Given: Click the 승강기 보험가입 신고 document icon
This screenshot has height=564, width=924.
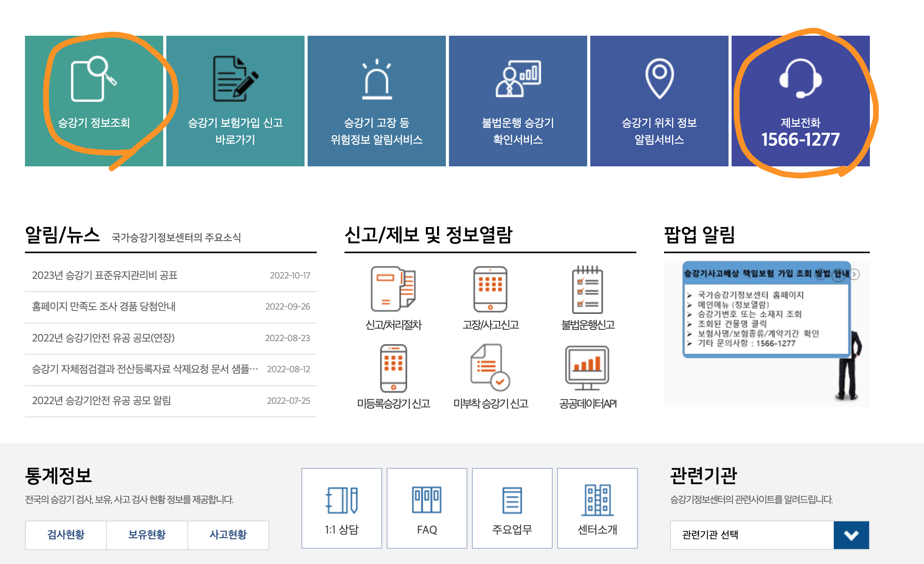Looking at the screenshot, I should coord(235,79).
